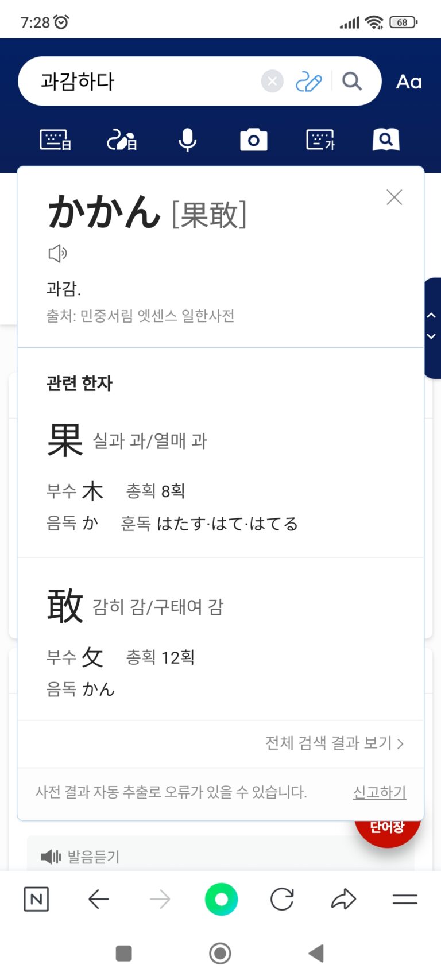Clear the search field text

(x=272, y=82)
